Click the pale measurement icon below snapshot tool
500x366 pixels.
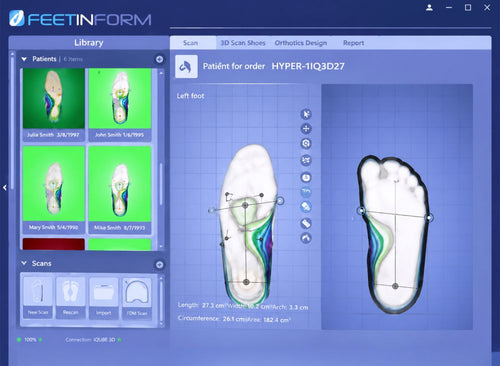coord(306,192)
